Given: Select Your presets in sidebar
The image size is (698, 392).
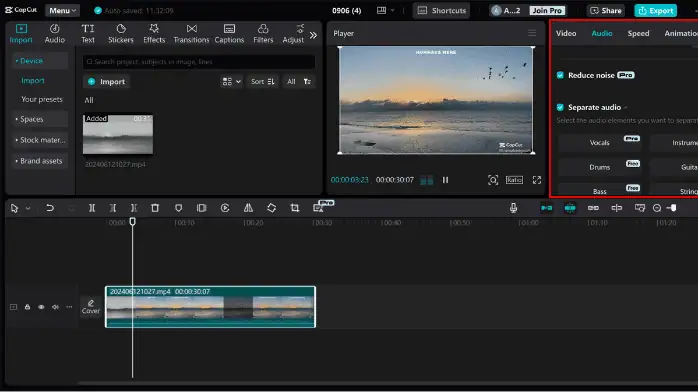Looking at the screenshot, I should tap(42, 99).
